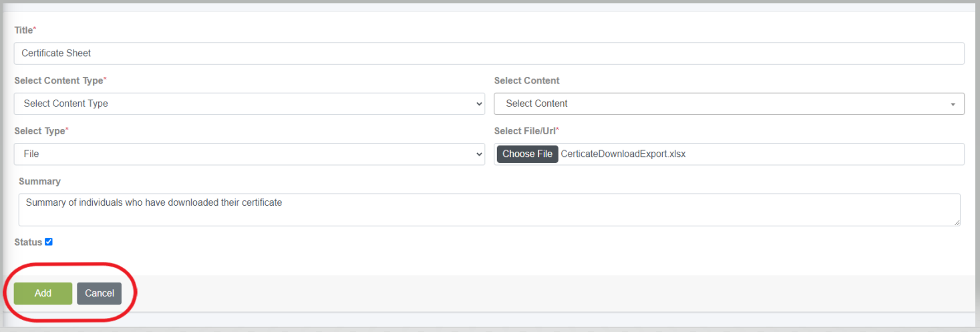Click the CerticateDownloadExport.xlsx file name
The height and width of the screenshot is (332, 980).
tap(623, 154)
